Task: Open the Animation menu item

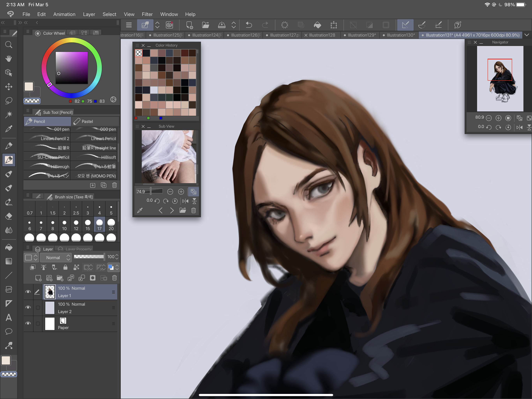Action: click(x=64, y=14)
